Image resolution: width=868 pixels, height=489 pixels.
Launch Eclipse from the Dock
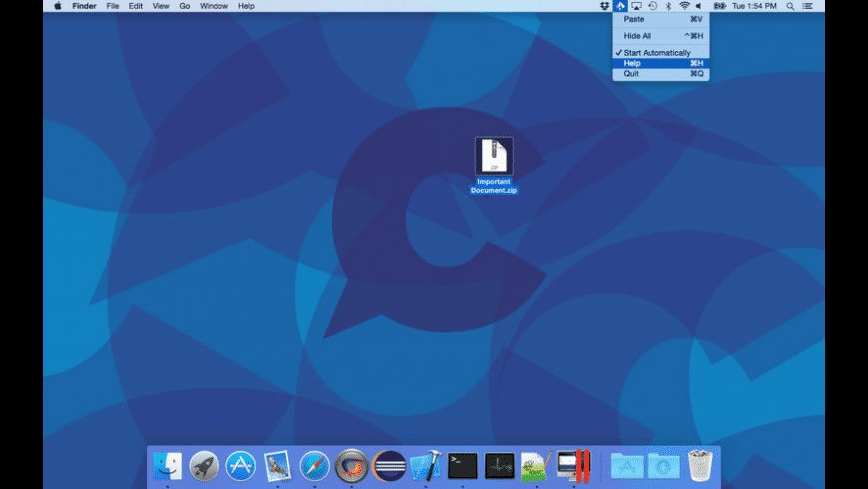tap(389, 466)
